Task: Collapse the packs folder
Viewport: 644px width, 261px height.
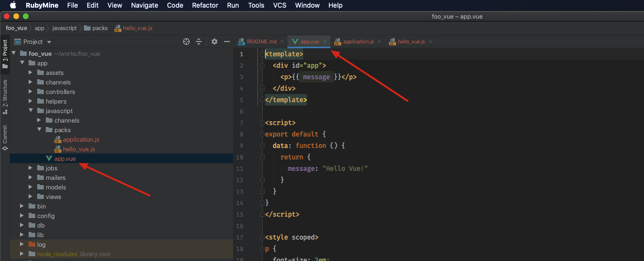Action: pyautogui.click(x=40, y=130)
